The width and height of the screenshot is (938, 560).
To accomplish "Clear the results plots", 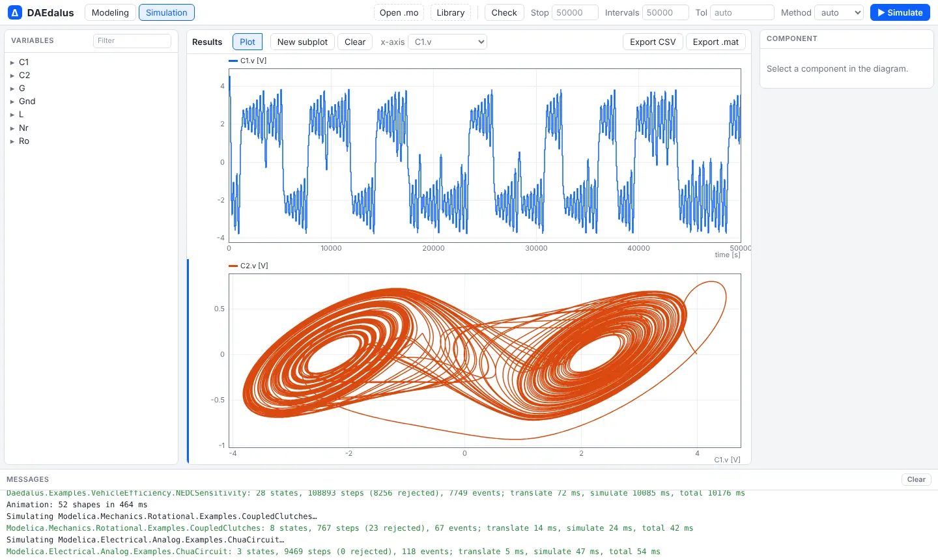I will pos(355,42).
